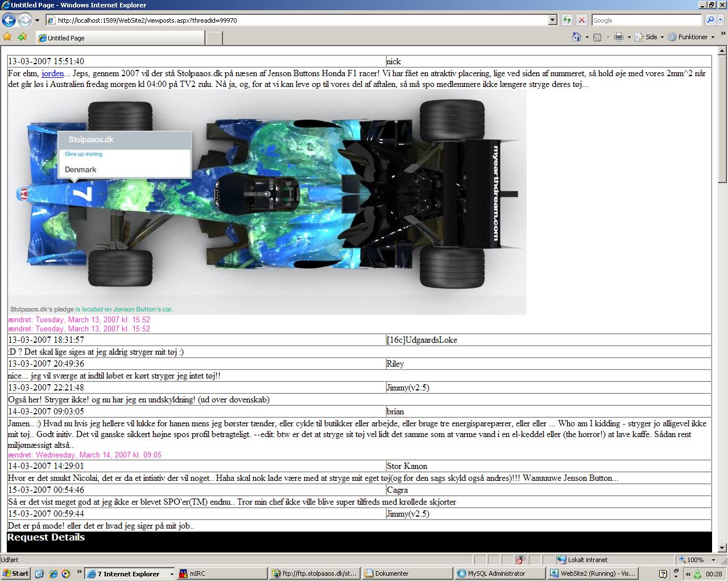Click the browser Forward arrow
The image size is (728, 582).
coord(24,20)
